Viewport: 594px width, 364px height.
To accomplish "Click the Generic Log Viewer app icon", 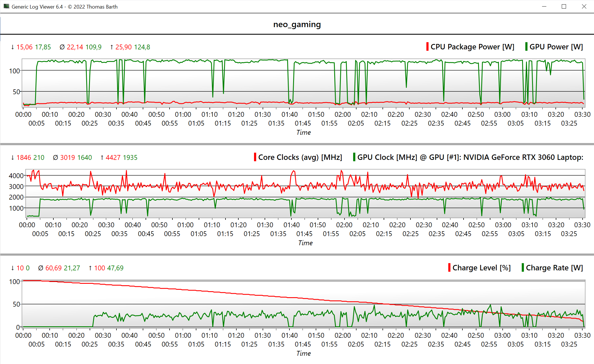I will point(6,6).
